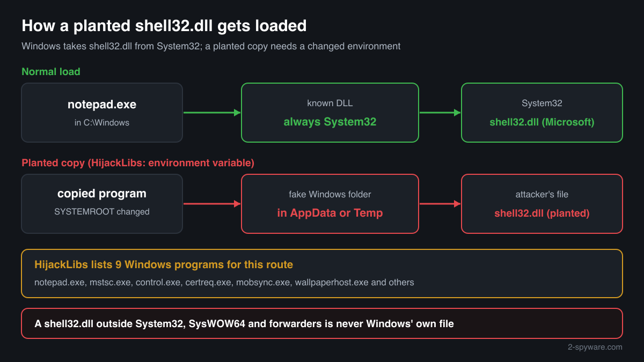Click the 'System32' caption in the green box
The height and width of the screenshot is (362, 644).
542,103
